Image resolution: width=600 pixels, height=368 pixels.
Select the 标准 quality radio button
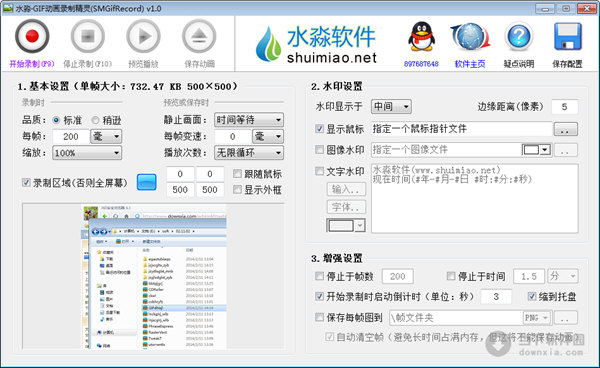pos(57,120)
